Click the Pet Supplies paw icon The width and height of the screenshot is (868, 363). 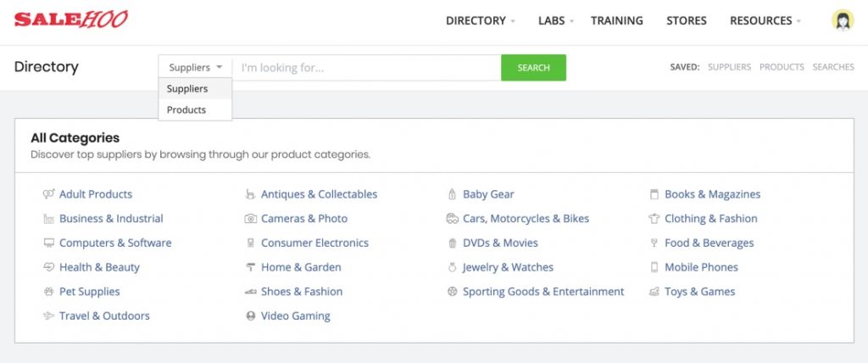[x=48, y=292]
